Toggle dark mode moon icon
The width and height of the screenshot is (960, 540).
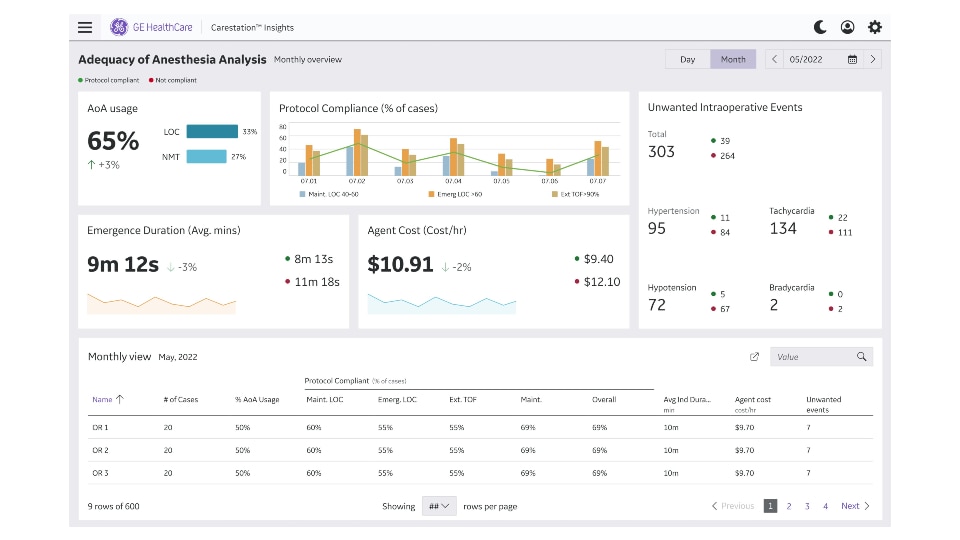[820, 27]
